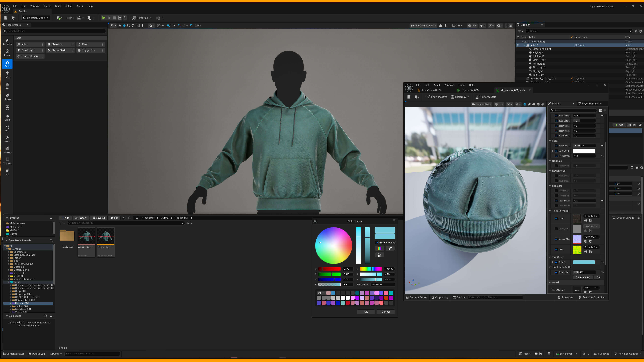Click eject camera pilot icon in viewport

[x=441, y=26]
